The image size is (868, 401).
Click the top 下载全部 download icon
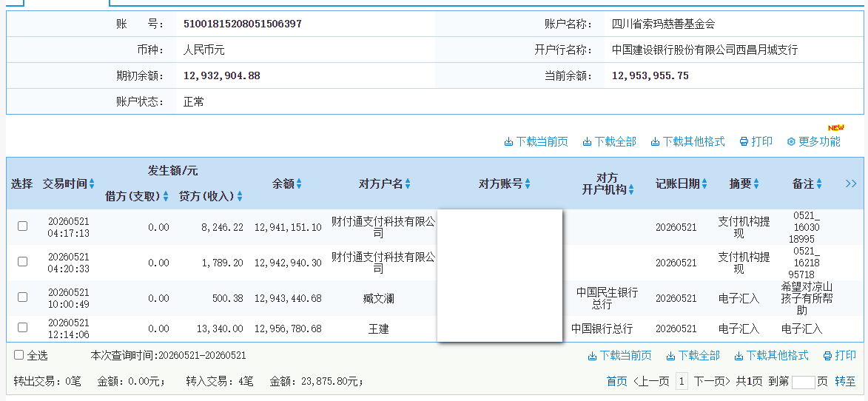[x=587, y=142]
